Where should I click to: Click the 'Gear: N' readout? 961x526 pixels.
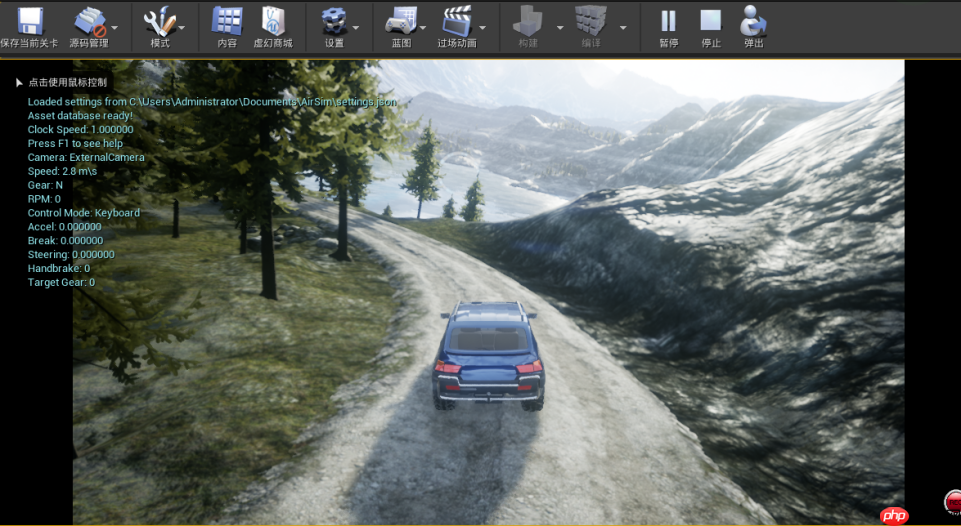[45, 185]
